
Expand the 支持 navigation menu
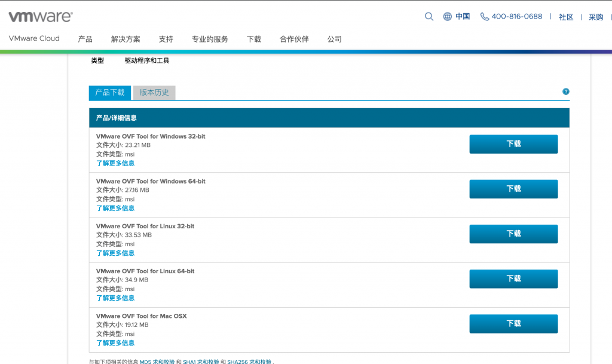point(166,39)
